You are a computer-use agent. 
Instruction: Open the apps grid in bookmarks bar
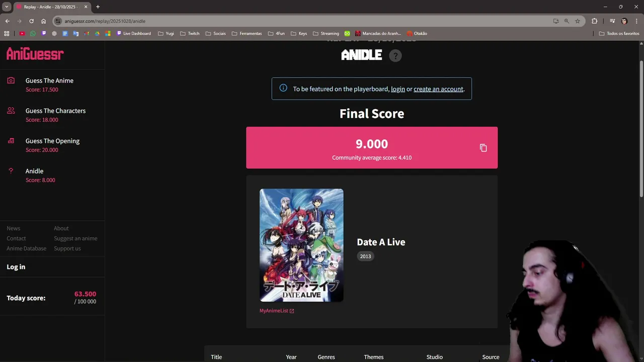tap(7, 34)
